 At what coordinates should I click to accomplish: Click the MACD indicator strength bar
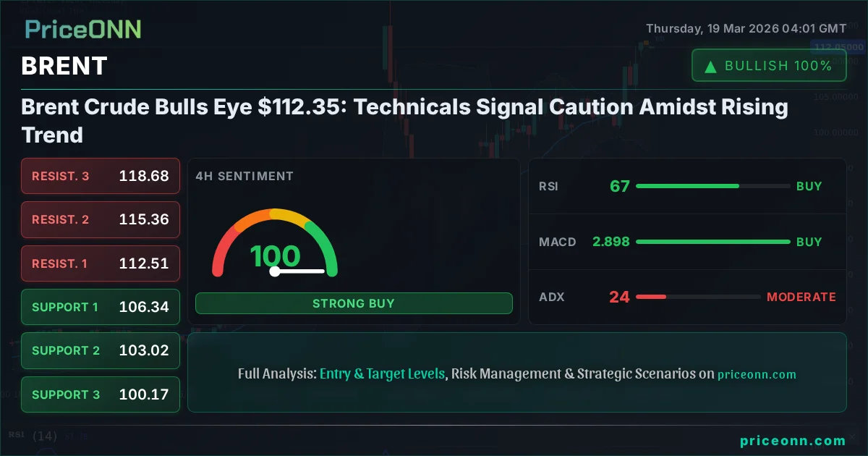tap(712, 242)
